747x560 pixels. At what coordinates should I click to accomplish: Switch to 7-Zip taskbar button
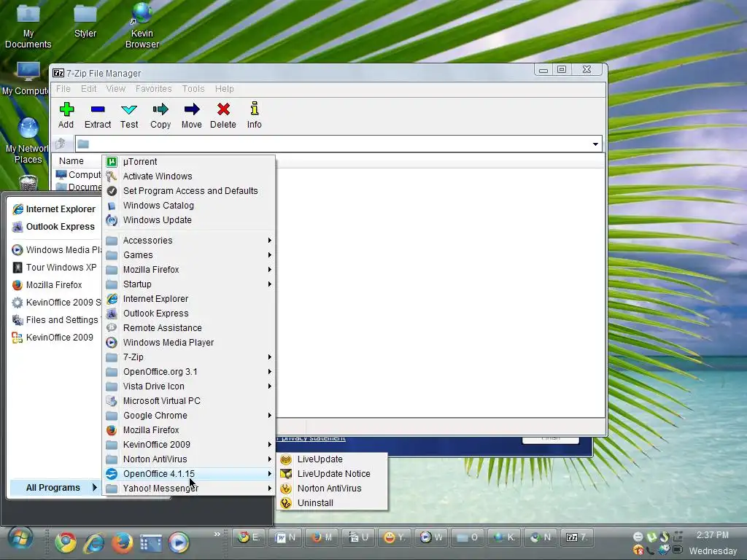pyautogui.click(x=576, y=537)
